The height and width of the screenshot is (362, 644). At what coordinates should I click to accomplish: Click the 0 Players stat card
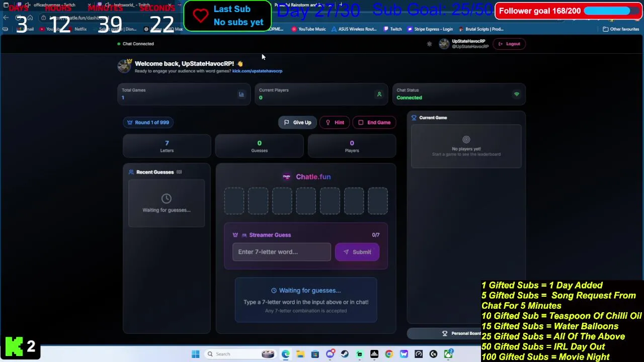[352, 146]
